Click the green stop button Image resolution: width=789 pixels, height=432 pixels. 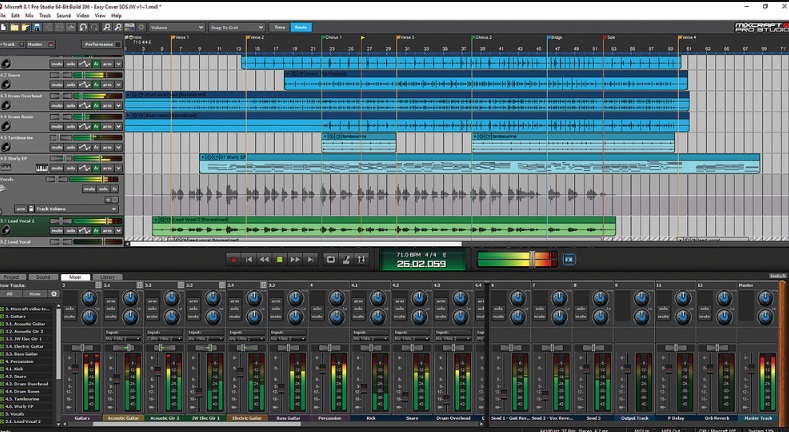[x=280, y=260]
